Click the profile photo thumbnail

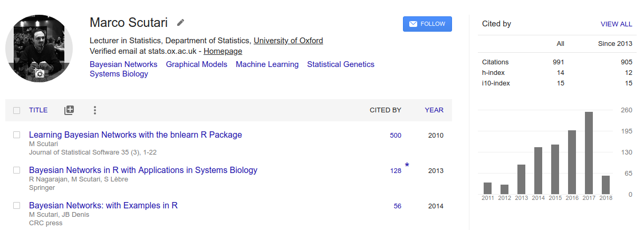coord(39,49)
